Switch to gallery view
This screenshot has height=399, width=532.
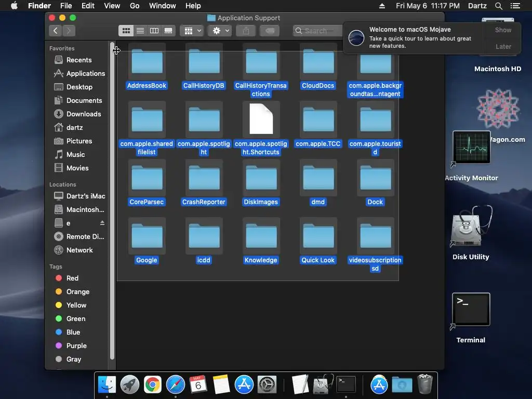[168, 31]
